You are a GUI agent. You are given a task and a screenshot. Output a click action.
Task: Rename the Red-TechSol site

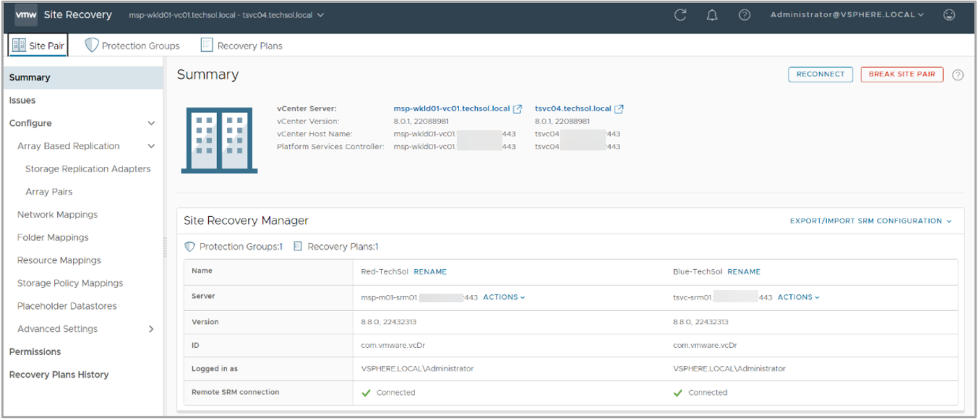click(430, 272)
